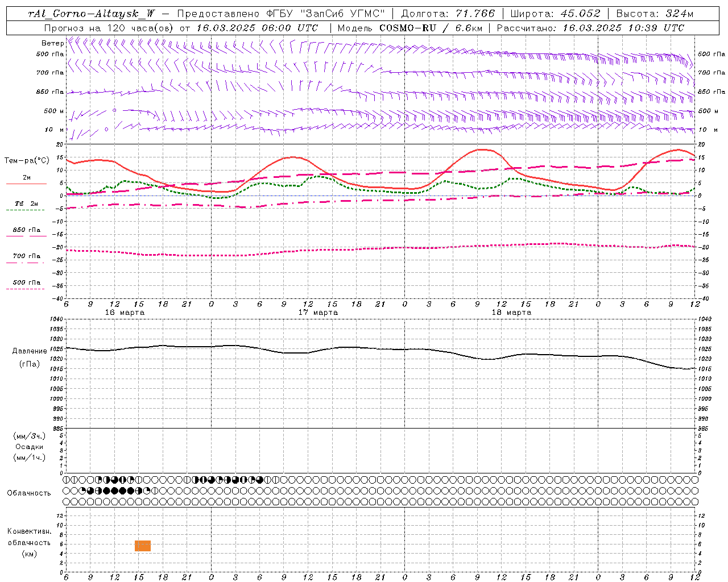This screenshot has width=728, height=582.
Task: Click the orange convective cloud block
Action: (x=143, y=546)
